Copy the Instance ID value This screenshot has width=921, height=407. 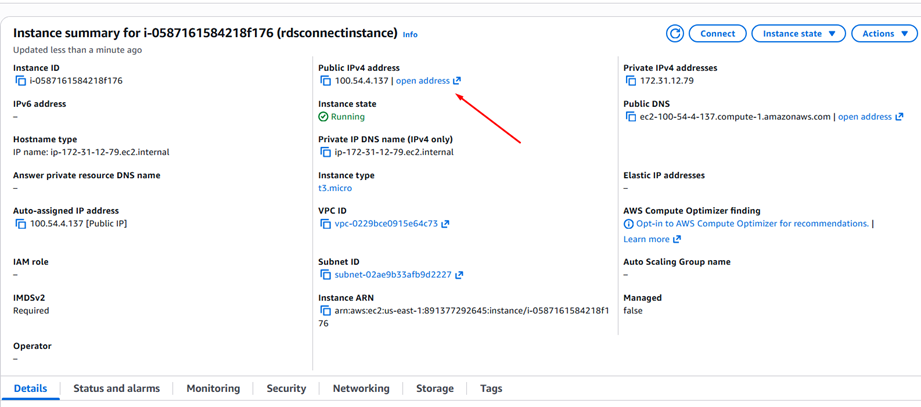(21, 81)
